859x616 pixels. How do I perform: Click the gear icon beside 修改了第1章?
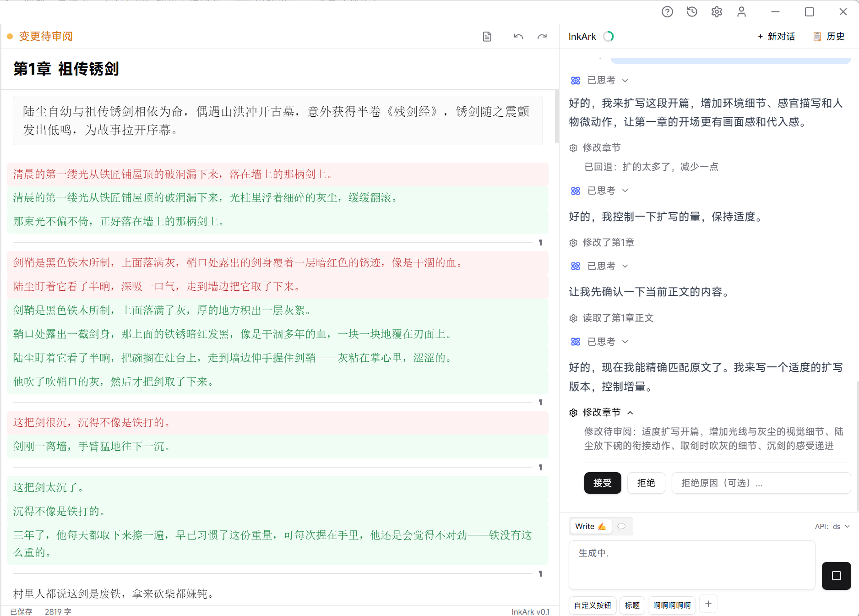click(573, 243)
